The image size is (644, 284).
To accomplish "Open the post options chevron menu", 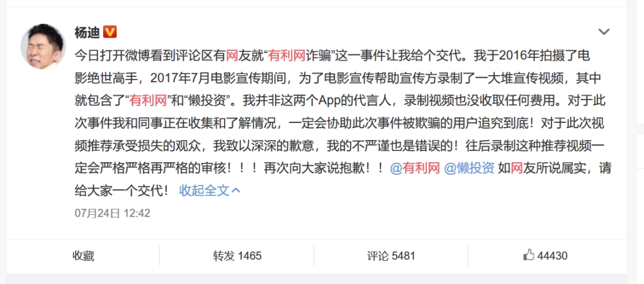I will click(603, 32).
